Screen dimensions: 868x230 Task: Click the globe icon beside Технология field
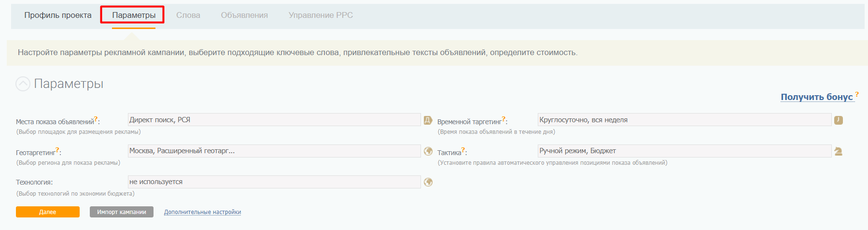click(x=428, y=182)
